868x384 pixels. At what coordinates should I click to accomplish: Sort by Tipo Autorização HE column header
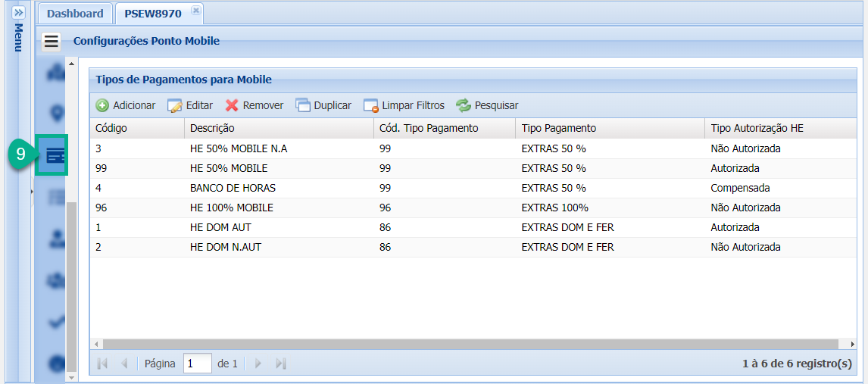click(x=781, y=128)
